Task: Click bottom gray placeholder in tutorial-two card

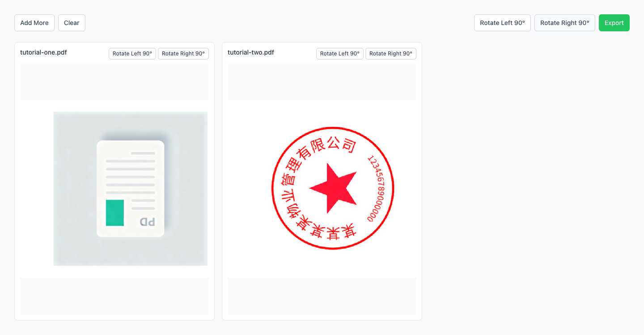Action: (322, 296)
